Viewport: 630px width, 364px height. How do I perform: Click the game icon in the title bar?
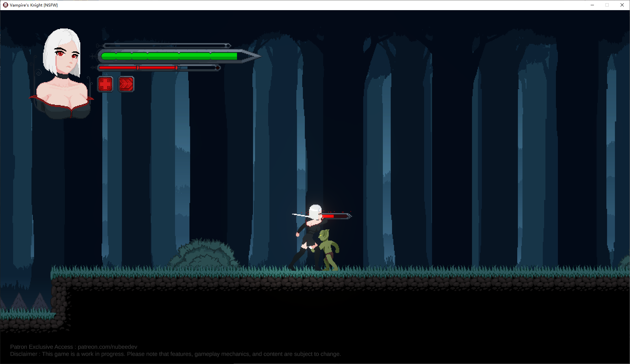coord(5,5)
